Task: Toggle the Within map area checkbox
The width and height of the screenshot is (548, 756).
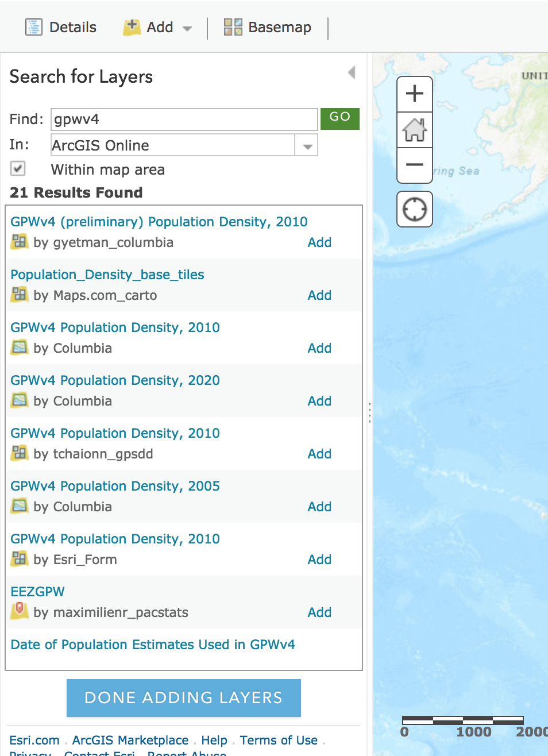Action: point(18,168)
